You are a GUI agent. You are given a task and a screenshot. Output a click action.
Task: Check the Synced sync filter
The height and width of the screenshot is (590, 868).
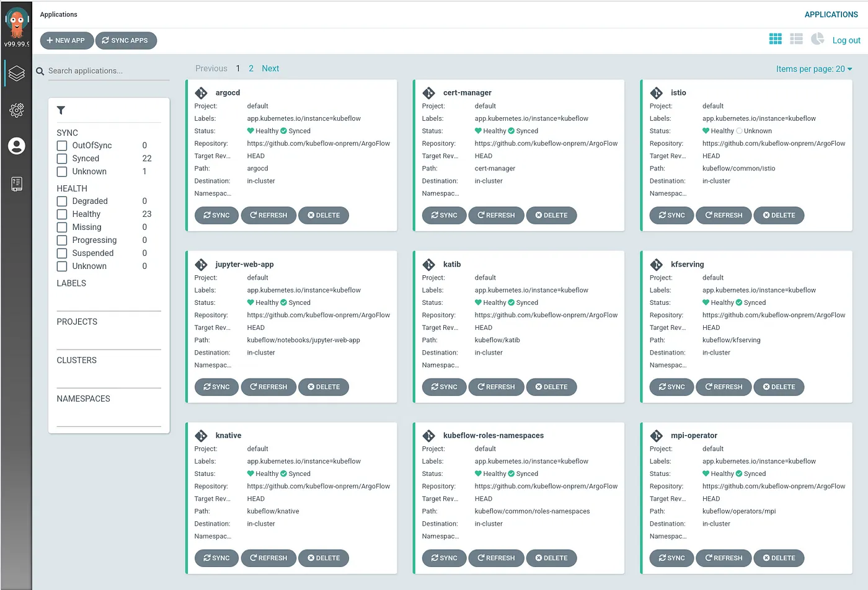point(62,159)
